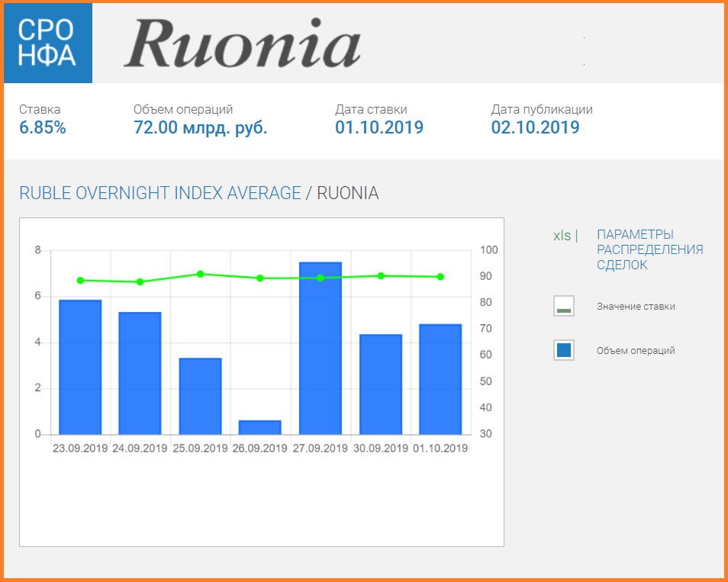
Task: Click left-axis value 0
Action: point(38,434)
